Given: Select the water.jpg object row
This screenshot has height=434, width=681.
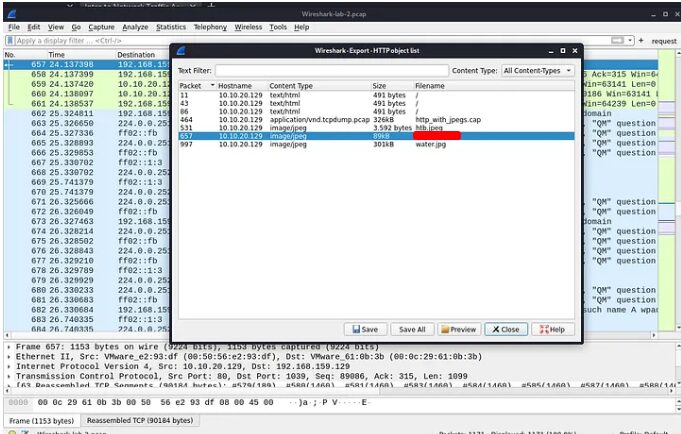Looking at the screenshot, I should coord(378,143).
